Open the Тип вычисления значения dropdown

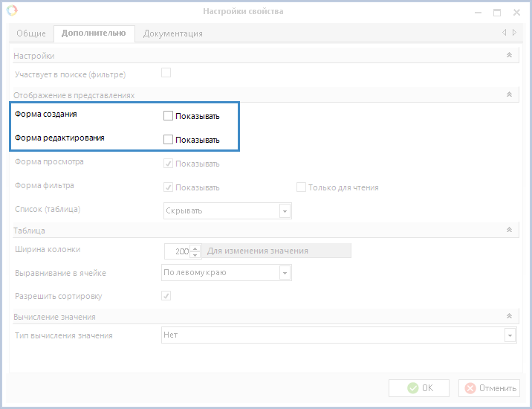tap(510, 335)
